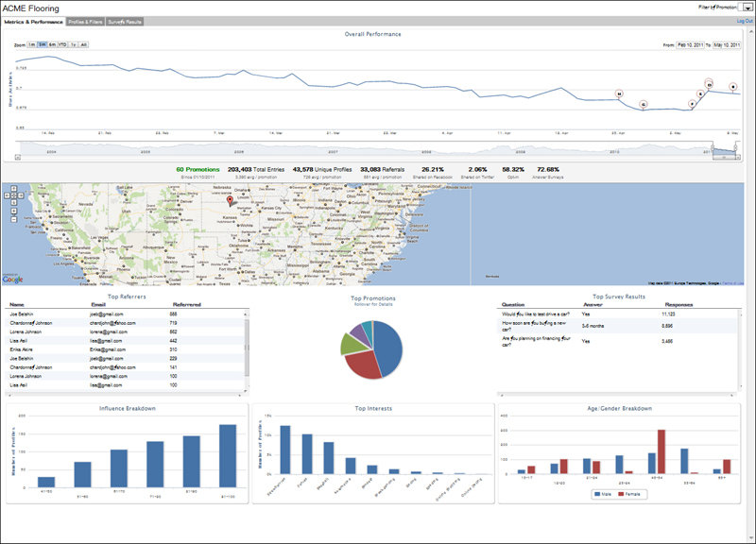756x544 pixels.
Task: Click the 203,403 Total Entries stat
Action: 256,170
